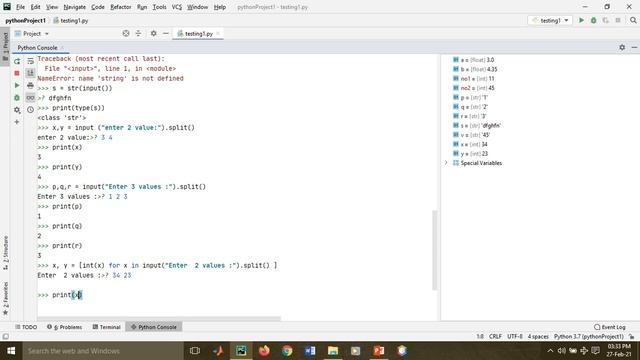Toggle show variables pane in the console
This screenshot has height=360, width=640.
click(30, 98)
